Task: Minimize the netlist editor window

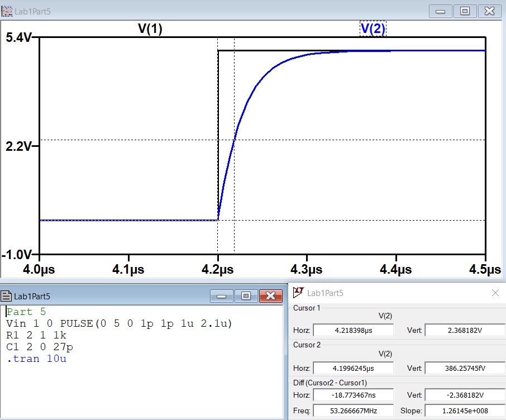Action: pos(222,296)
